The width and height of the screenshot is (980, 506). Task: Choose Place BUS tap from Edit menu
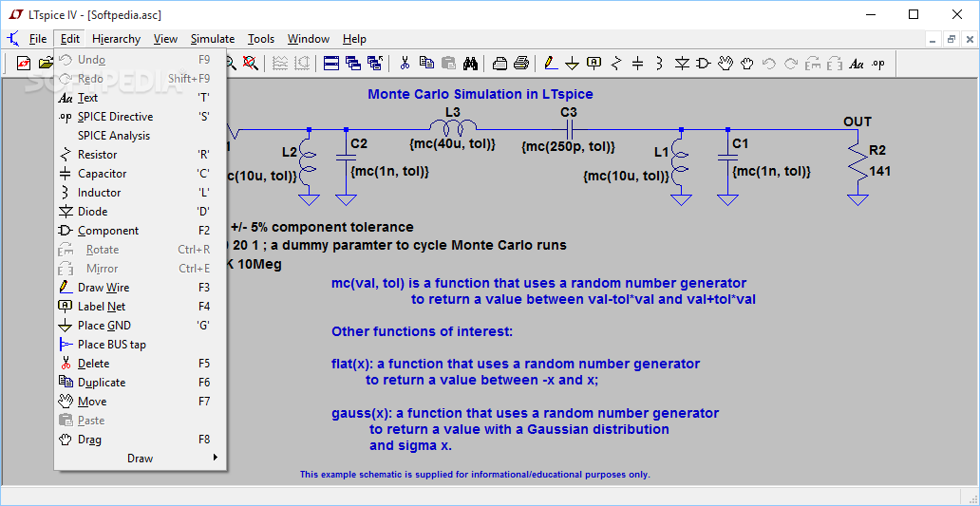(140, 345)
